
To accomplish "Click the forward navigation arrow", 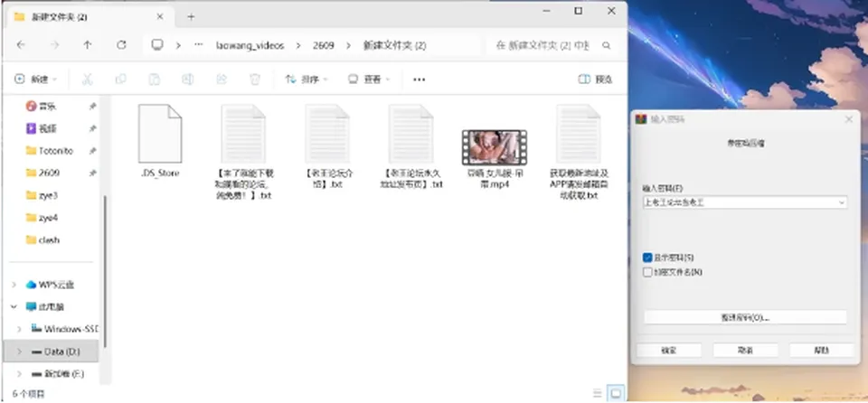I will pos(54,45).
